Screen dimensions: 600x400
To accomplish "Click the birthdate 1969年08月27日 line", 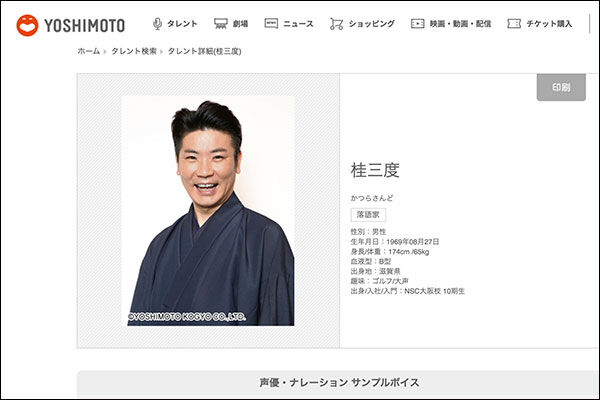I will (395, 242).
